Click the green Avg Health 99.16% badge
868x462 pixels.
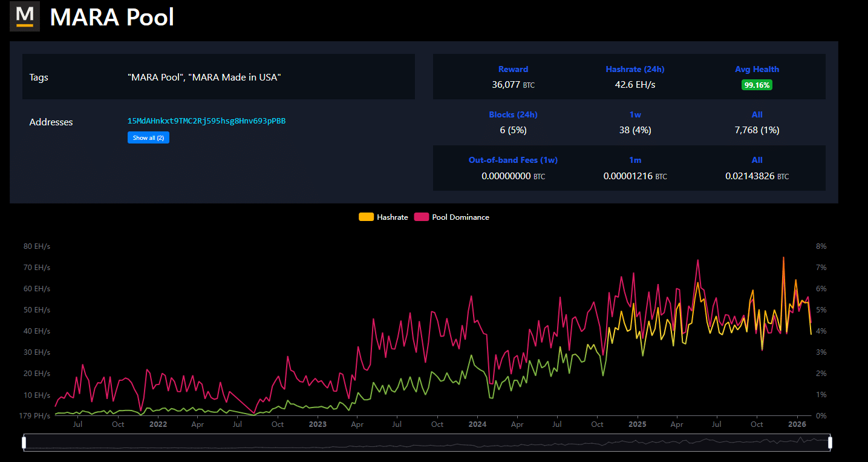[757, 85]
